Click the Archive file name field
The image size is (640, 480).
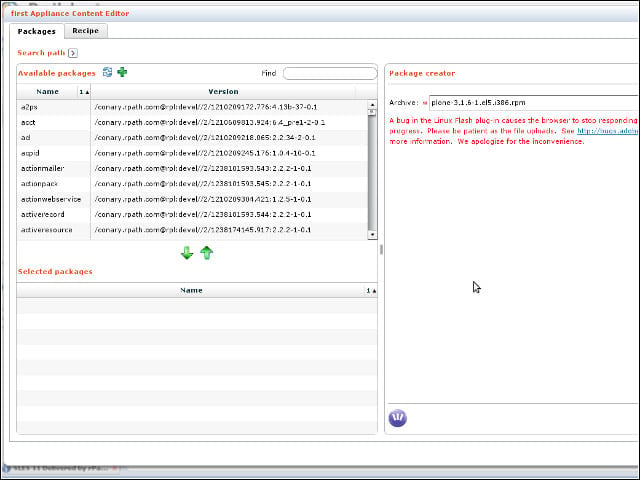point(534,102)
